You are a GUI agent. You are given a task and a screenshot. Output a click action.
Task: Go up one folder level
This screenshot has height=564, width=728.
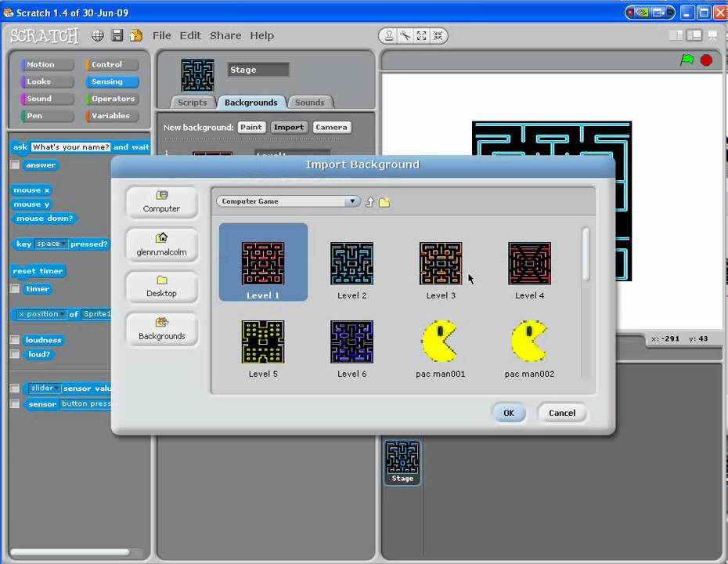[x=370, y=201]
